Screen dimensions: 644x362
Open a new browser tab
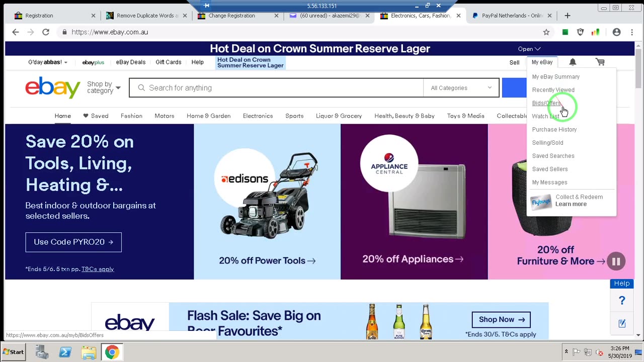[x=568, y=16]
